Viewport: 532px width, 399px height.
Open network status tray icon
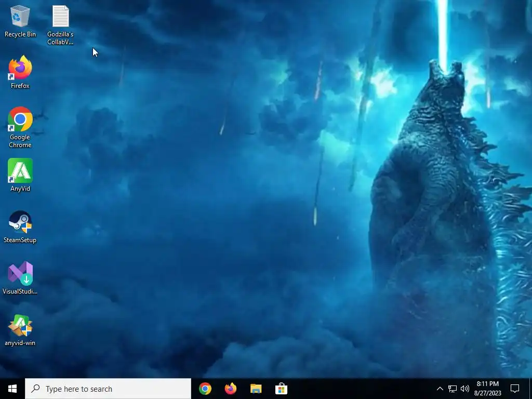point(453,389)
